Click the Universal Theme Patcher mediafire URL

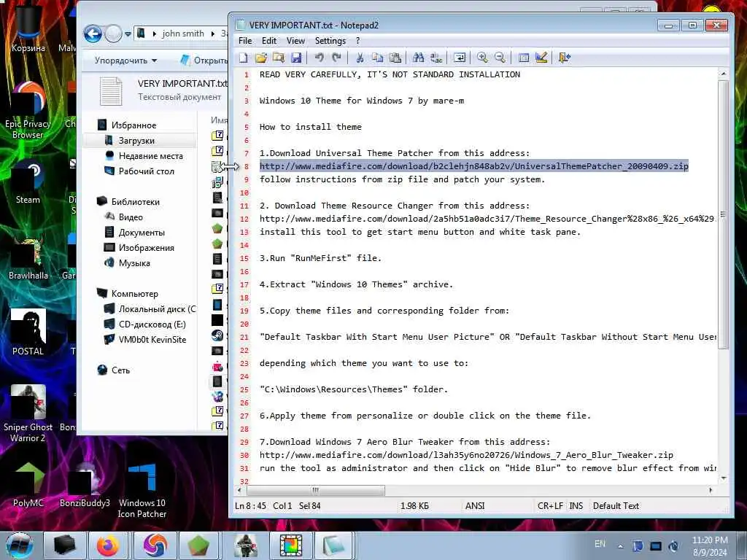[x=473, y=166]
